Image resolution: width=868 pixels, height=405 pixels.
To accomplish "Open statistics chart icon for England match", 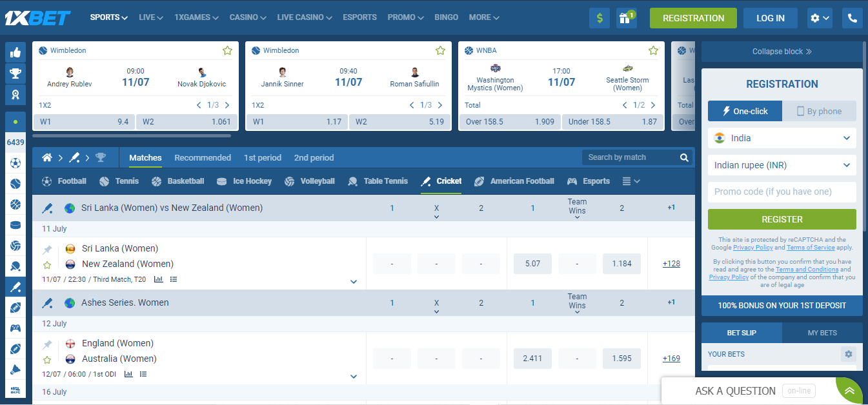I will 128,374.
